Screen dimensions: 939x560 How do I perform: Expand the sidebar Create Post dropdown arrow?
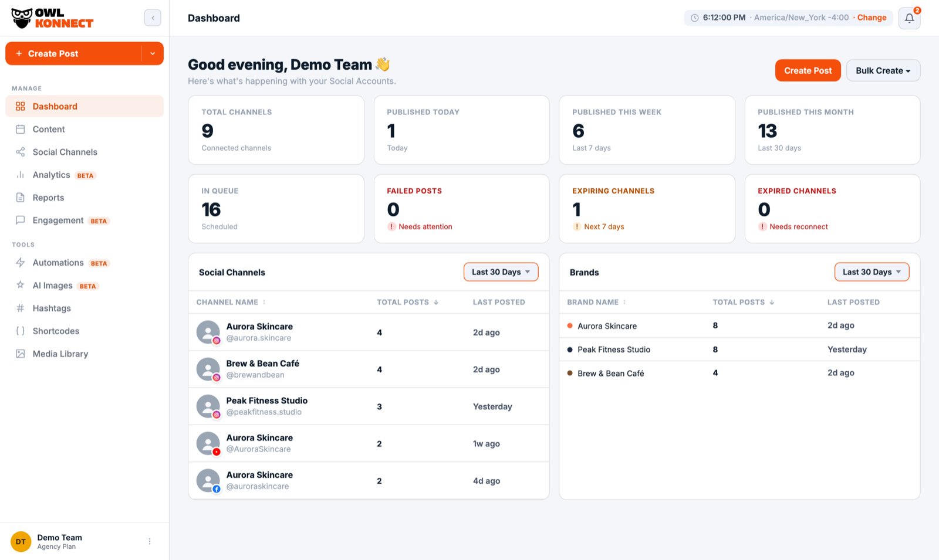[153, 53]
